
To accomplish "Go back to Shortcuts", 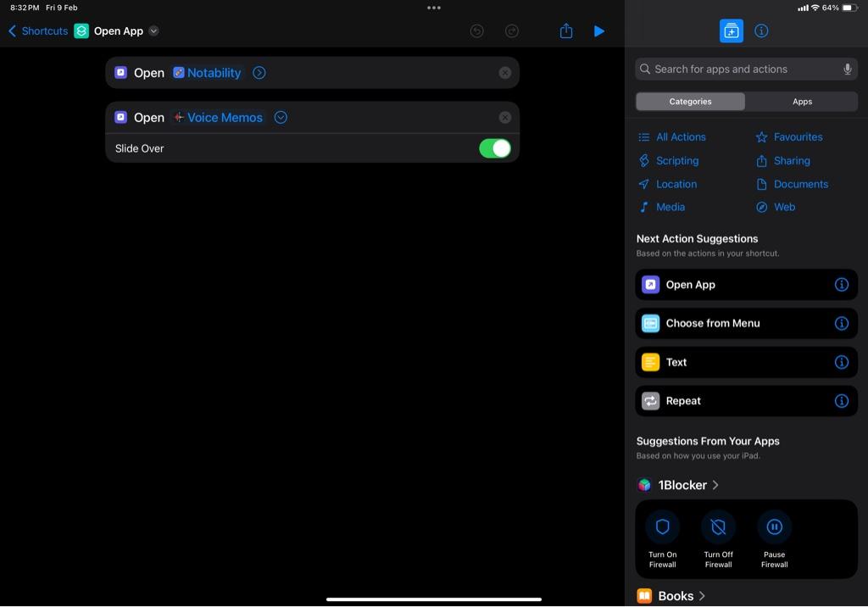I will (38, 31).
